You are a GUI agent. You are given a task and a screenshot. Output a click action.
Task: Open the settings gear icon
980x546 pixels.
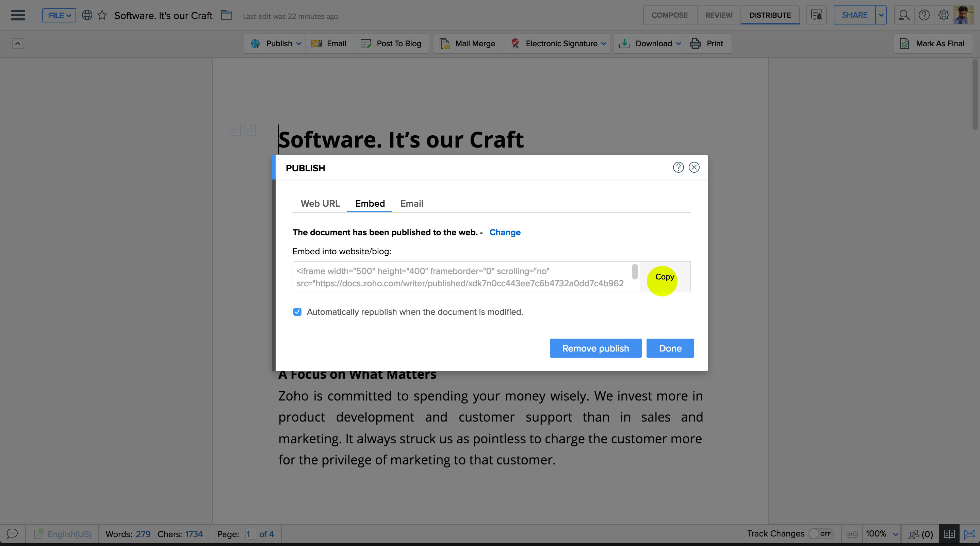944,15
